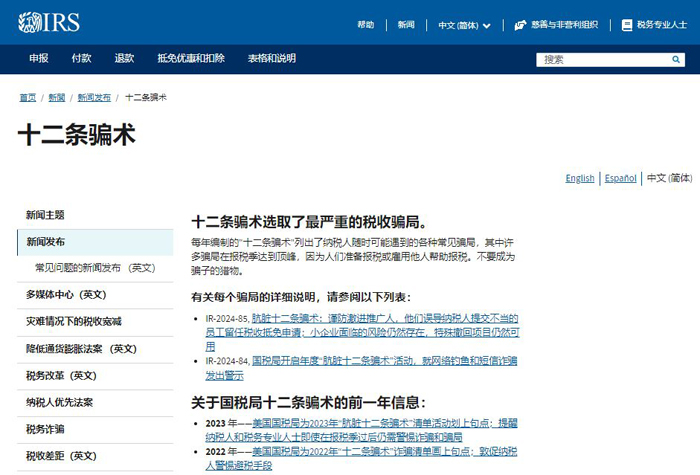Click the text 有关每个骗局的详细说明

click(x=253, y=297)
